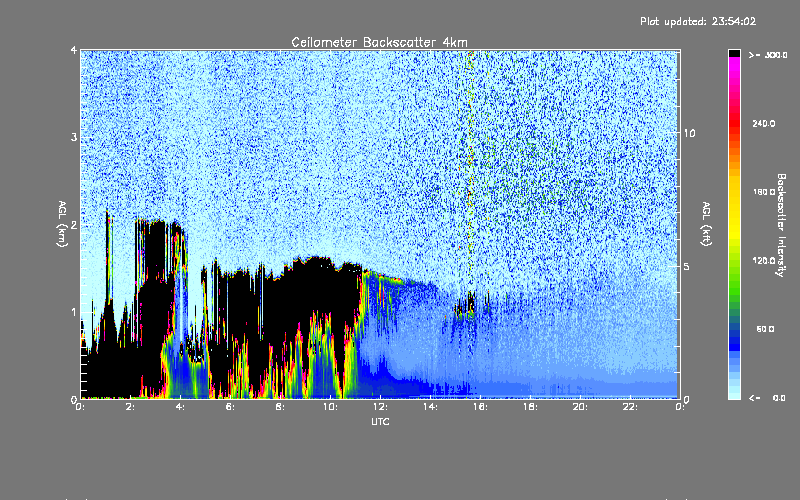Click the "4:" UTC tick label

180,407
